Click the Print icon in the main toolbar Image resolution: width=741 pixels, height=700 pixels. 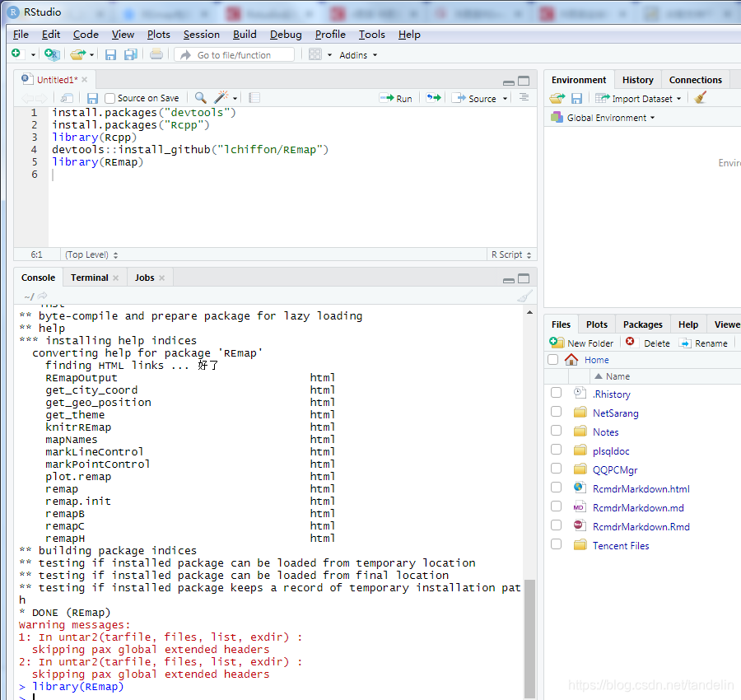[x=156, y=54]
